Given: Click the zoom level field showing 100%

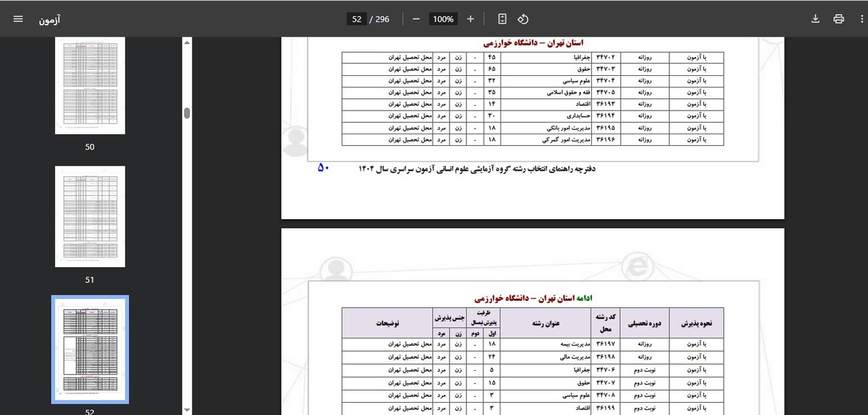Looking at the screenshot, I should 443,19.
